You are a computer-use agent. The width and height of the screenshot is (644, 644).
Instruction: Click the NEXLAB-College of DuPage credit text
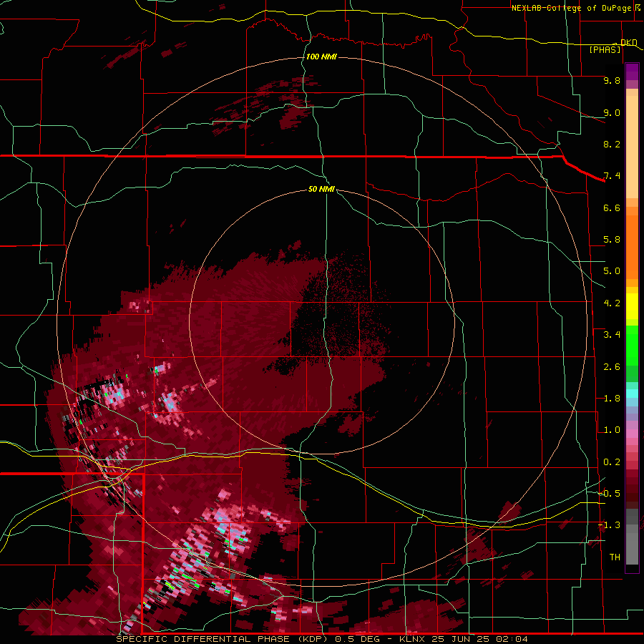coord(571,8)
